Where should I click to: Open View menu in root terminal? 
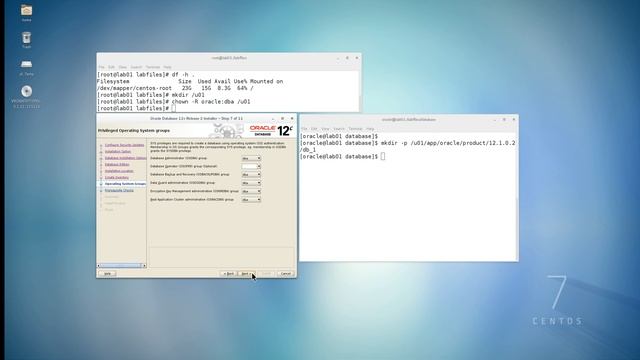click(x=122, y=67)
